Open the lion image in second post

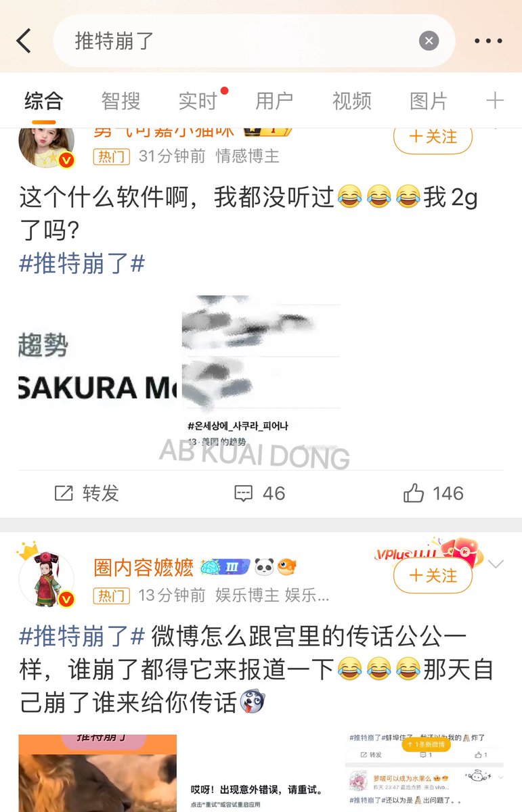click(97, 773)
